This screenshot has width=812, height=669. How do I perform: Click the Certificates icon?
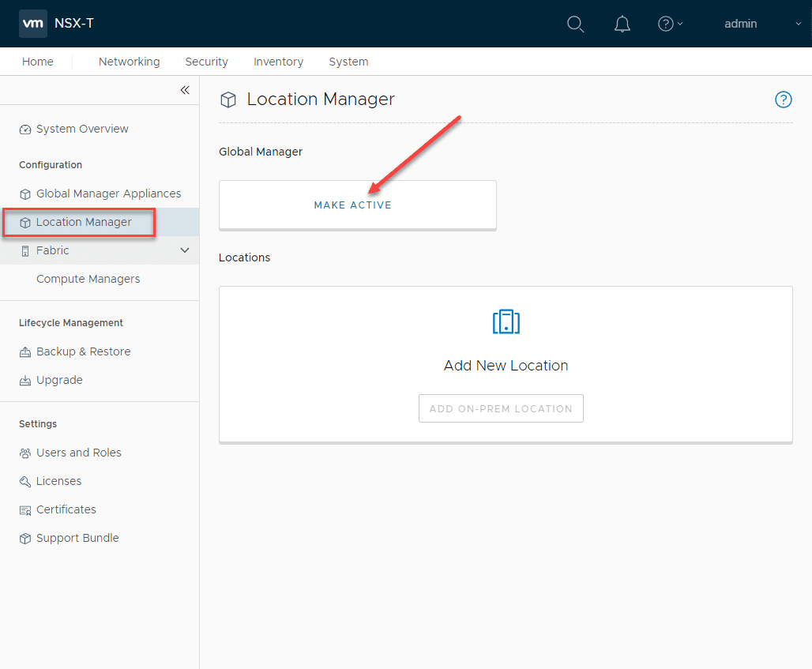(x=24, y=509)
